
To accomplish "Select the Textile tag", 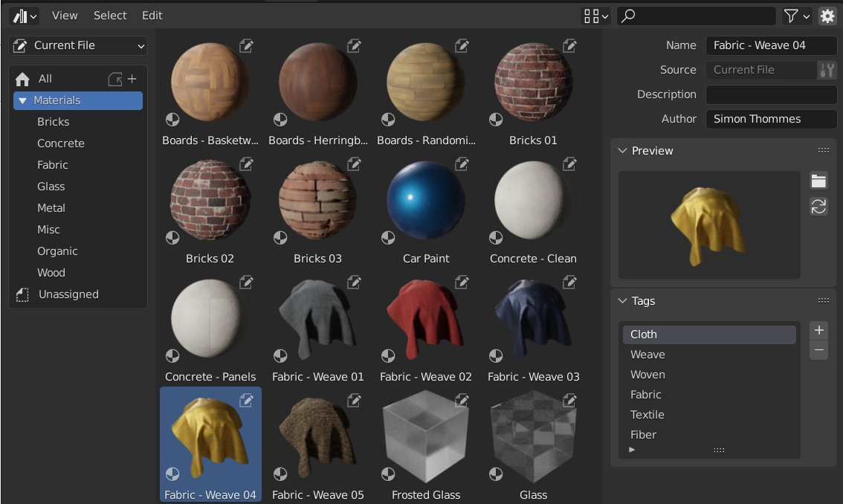I will coord(709,415).
